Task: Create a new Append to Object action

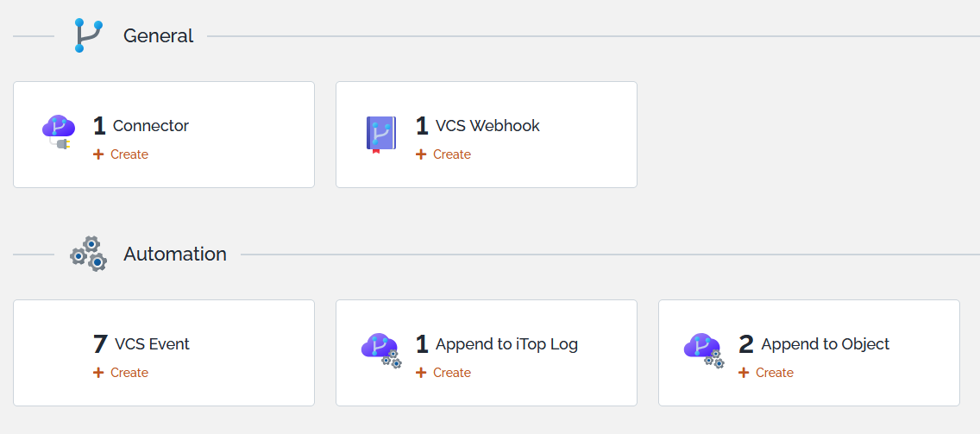Action: tap(766, 373)
